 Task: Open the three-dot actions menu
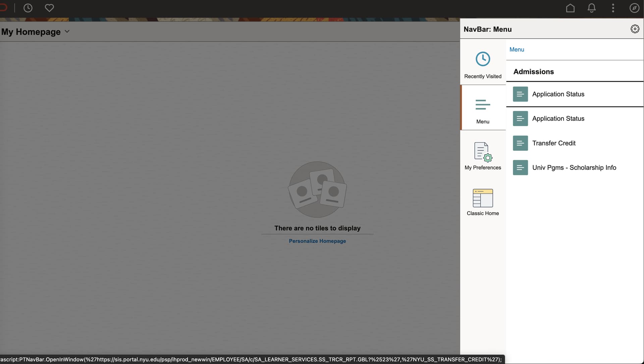pyautogui.click(x=613, y=8)
